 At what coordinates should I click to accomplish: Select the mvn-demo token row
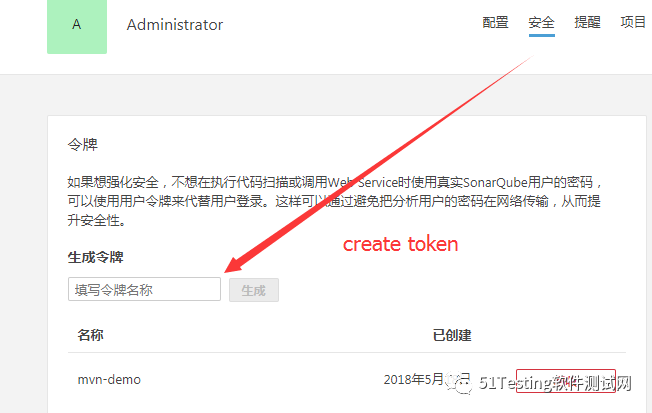pyautogui.click(x=347, y=380)
